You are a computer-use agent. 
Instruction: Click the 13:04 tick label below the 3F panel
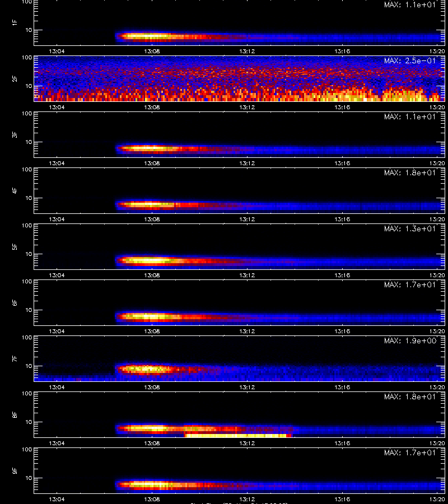point(57,163)
